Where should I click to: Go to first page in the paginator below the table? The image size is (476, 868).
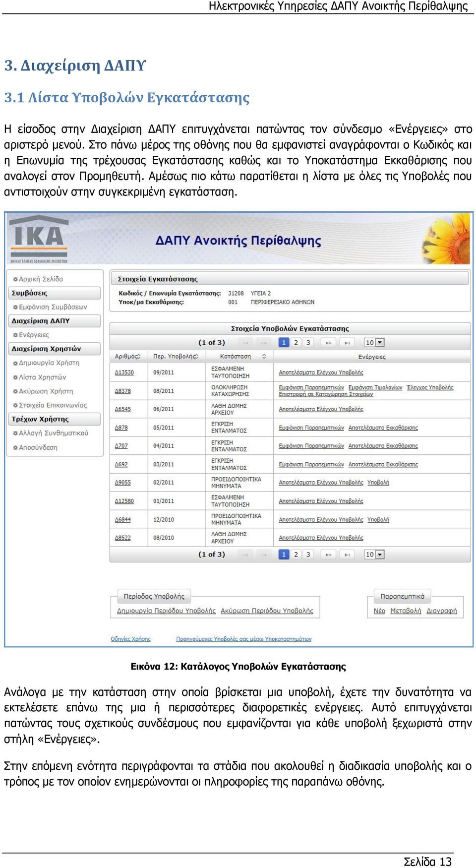coord(245,555)
